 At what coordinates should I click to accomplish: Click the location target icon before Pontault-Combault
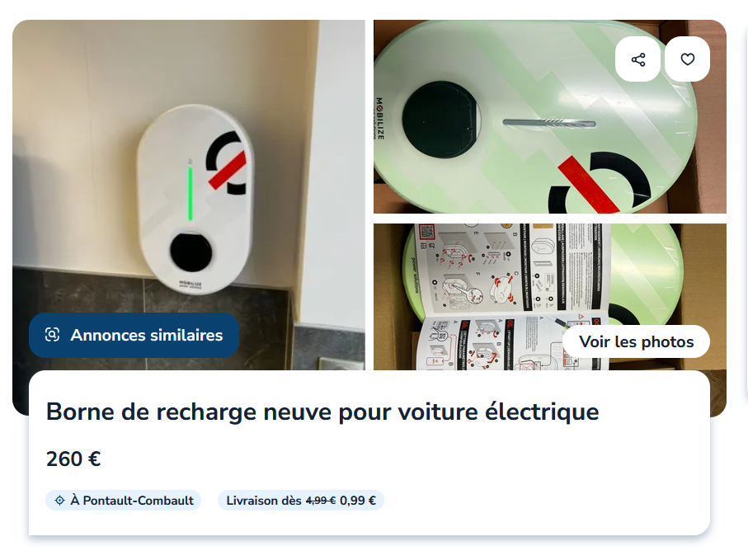pos(59,501)
